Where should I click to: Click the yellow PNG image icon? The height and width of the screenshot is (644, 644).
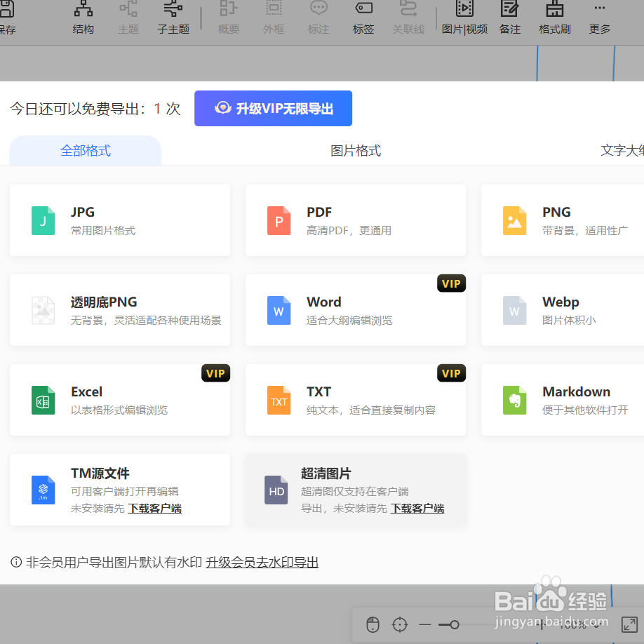point(515,220)
